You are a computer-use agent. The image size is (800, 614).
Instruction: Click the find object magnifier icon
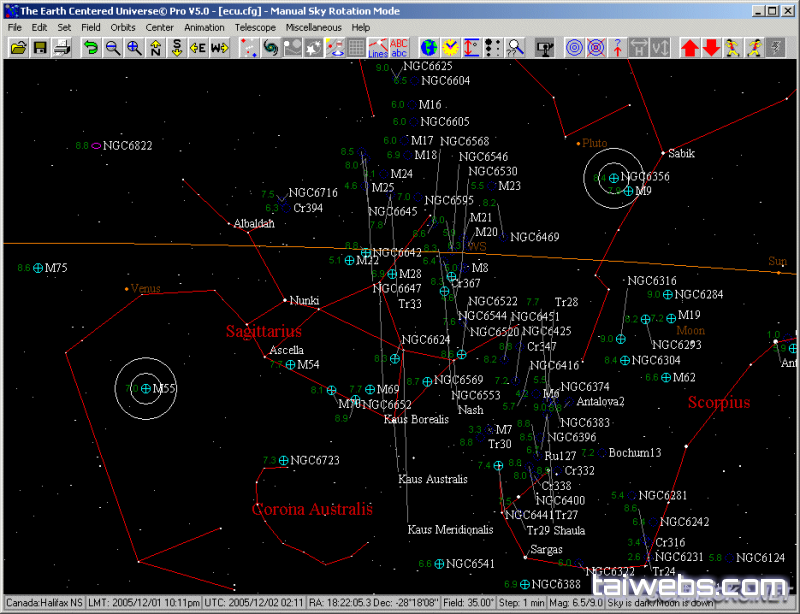click(x=515, y=47)
